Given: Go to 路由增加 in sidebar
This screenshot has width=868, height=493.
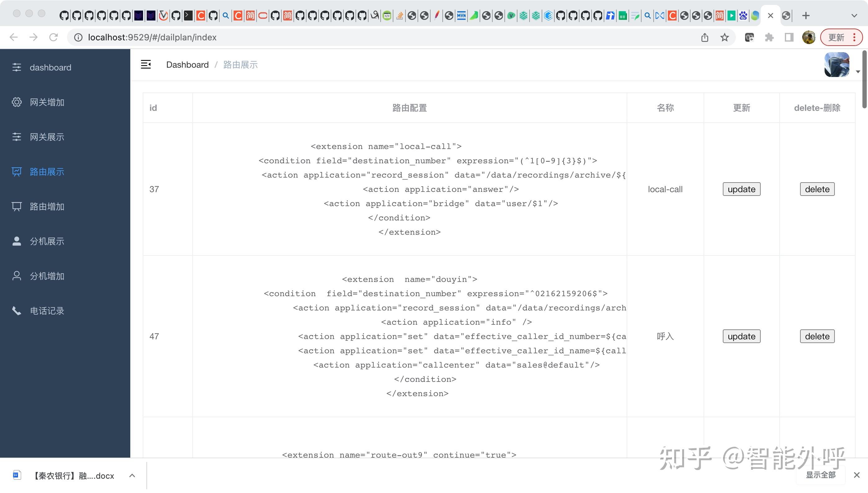Looking at the screenshot, I should 47,206.
